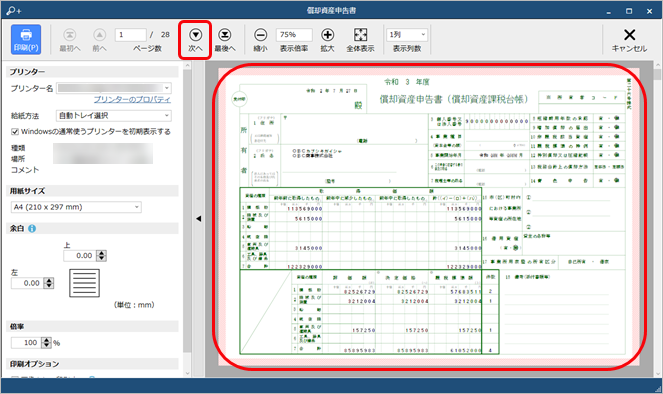663x394 pixels.
Task: Adjust the 左 margin spinner arrows
Action: pyautogui.click(x=49, y=283)
